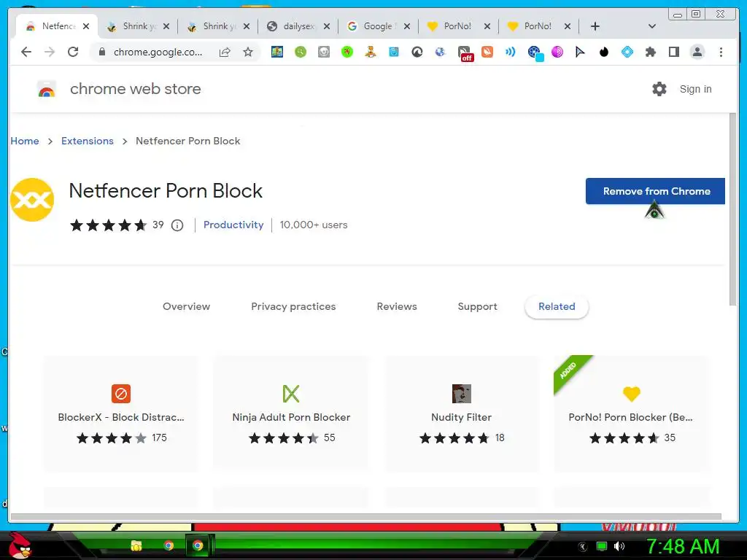This screenshot has height=560, width=747.
Task: Open the file explorer taskbar icon
Action: click(136, 545)
